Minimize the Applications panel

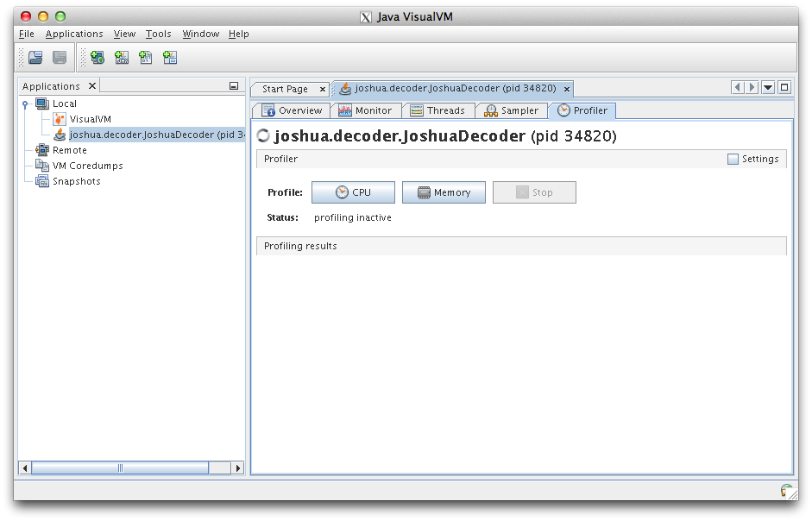click(234, 86)
